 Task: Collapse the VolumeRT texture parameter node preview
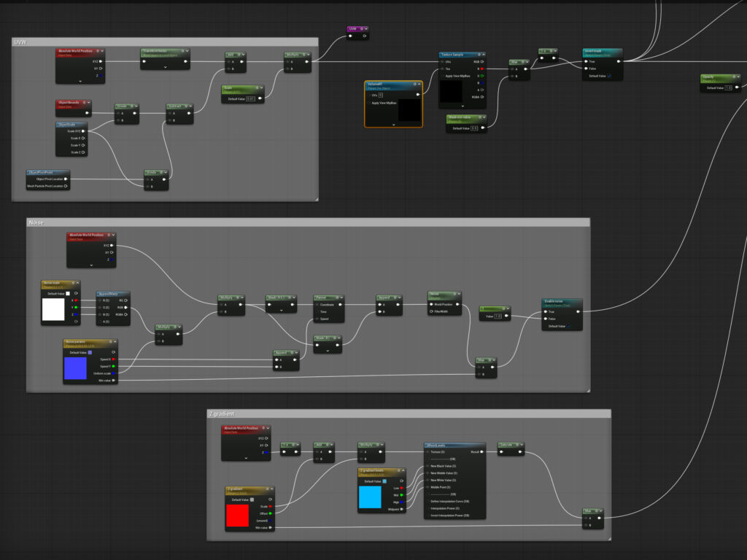pos(419,85)
